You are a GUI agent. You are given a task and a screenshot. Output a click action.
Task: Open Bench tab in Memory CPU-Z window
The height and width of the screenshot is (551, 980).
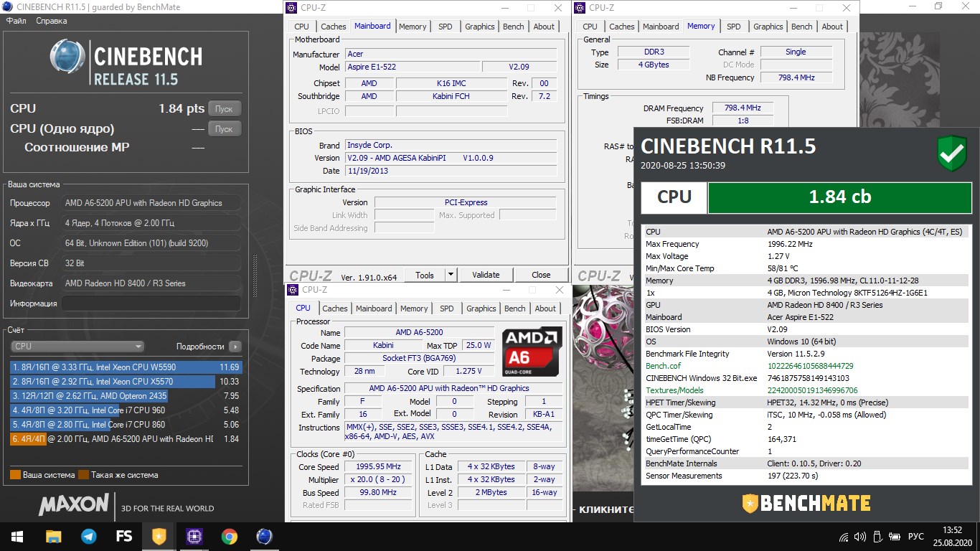click(802, 27)
